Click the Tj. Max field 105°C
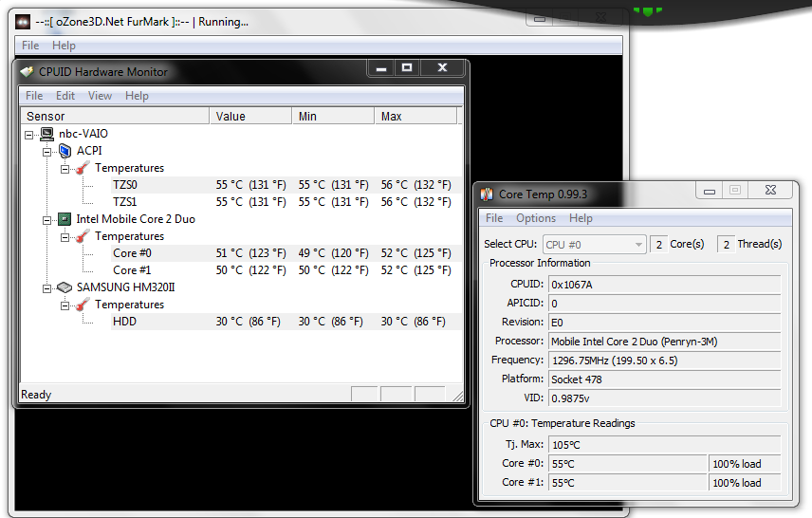The height and width of the screenshot is (518, 812). pos(664,444)
